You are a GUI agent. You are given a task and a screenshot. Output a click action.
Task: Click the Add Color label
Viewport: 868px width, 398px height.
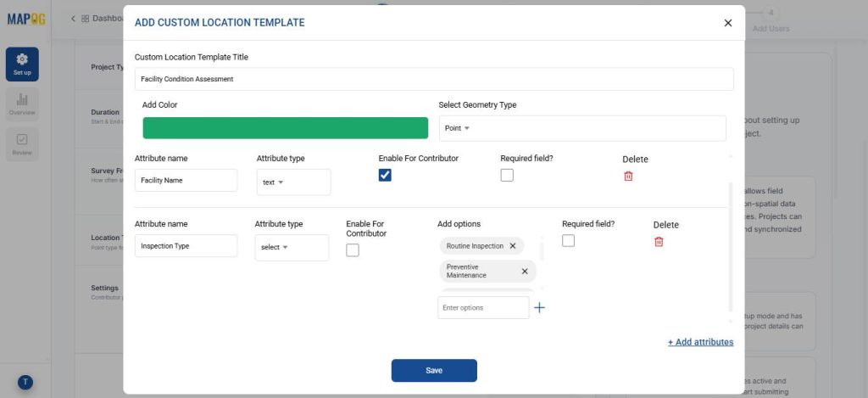(159, 104)
